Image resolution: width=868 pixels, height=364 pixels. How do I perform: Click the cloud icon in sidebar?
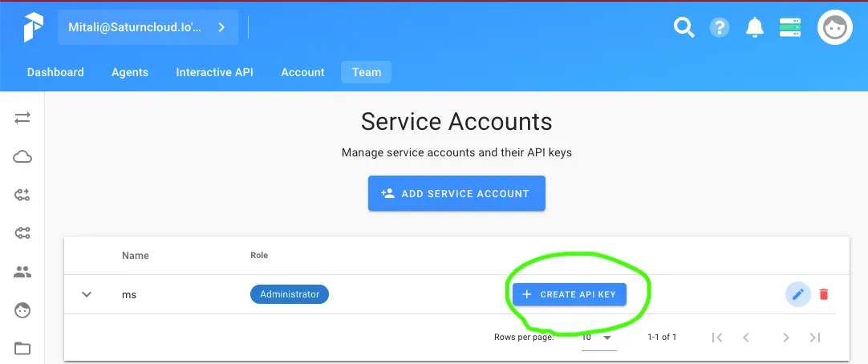coord(22,156)
